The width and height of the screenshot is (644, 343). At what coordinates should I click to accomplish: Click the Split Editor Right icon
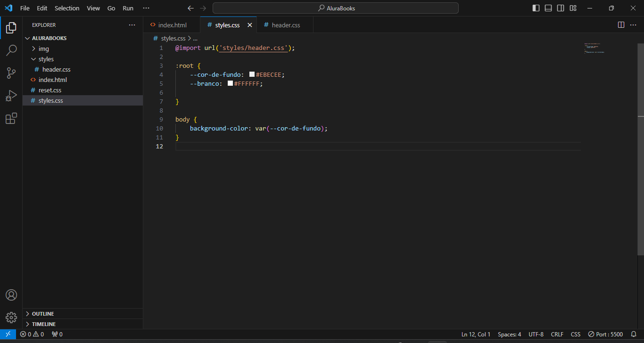(621, 25)
